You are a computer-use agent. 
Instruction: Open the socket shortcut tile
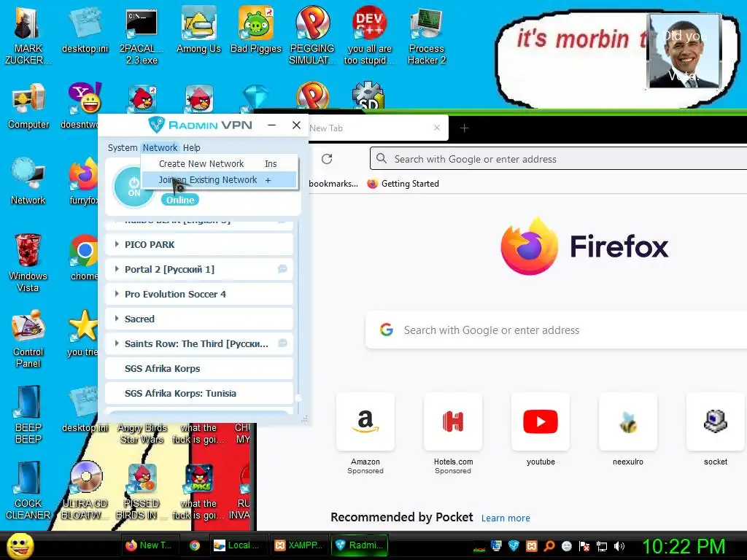click(716, 421)
